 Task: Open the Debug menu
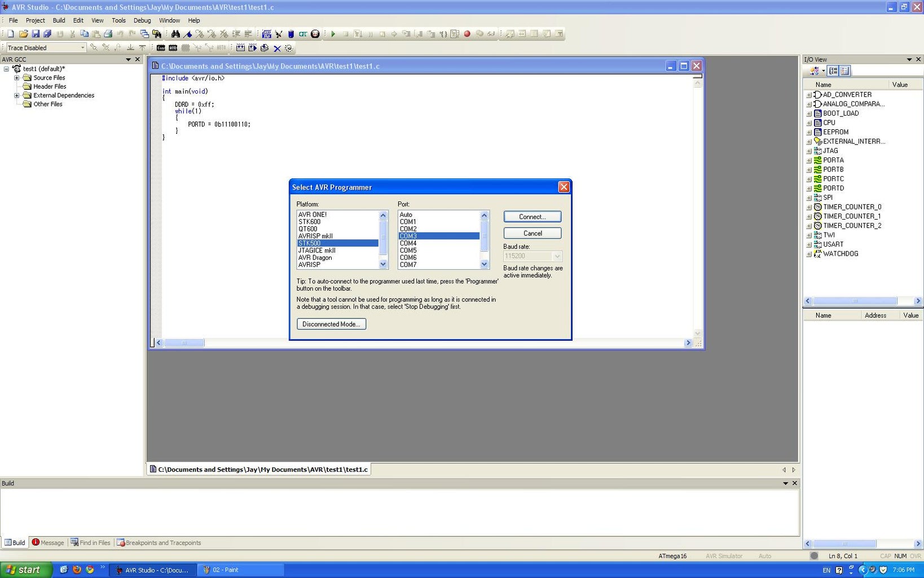(x=142, y=20)
